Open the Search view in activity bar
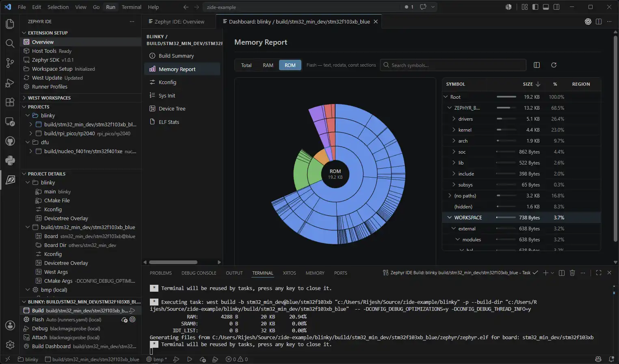Screen dimensions: 619x364 pyautogui.click(x=10, y=43)
